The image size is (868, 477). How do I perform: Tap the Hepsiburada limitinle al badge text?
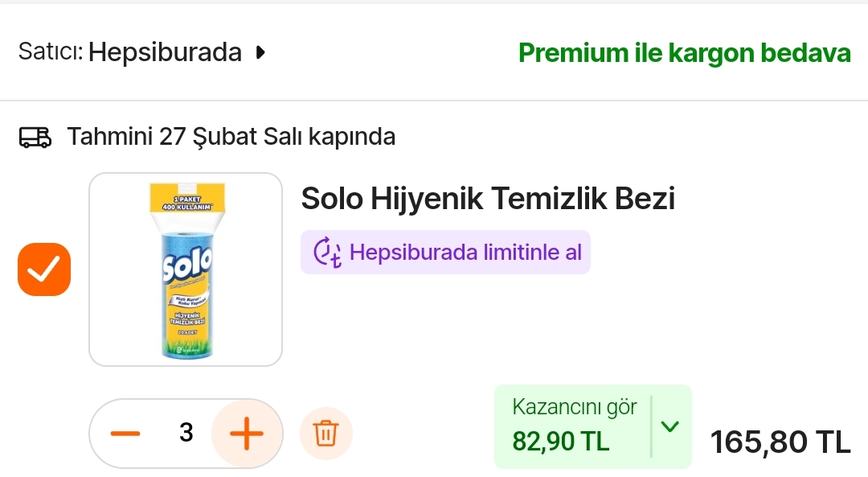click(465, 253)
